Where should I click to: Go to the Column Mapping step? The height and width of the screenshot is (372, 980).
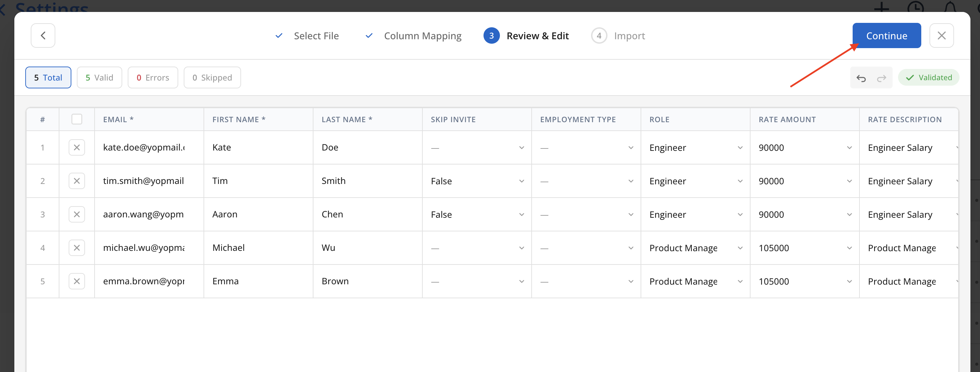(x=422, y=36)
